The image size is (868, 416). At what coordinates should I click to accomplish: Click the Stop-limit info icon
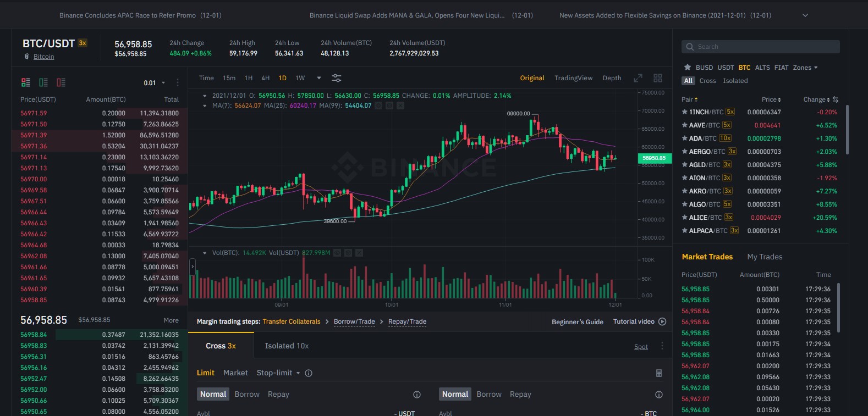pyautogui.click(x=309, y=373)
